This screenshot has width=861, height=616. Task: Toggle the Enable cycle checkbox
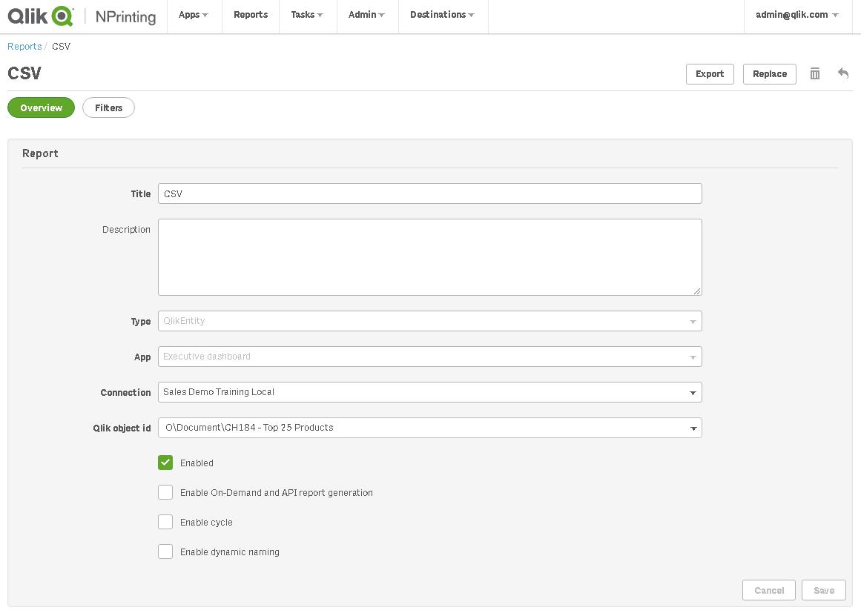click(165, 522)
